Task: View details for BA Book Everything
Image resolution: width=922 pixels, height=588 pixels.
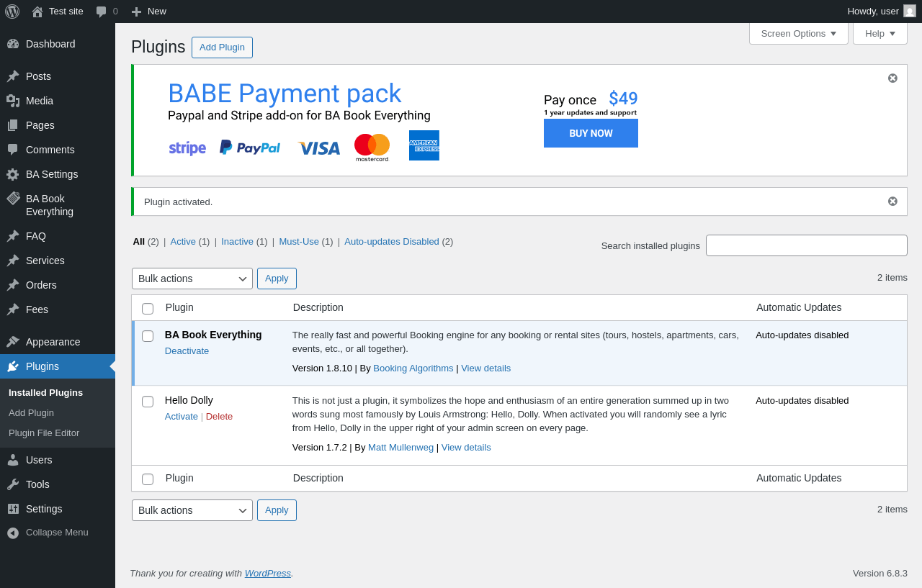Action: (486, 368)
